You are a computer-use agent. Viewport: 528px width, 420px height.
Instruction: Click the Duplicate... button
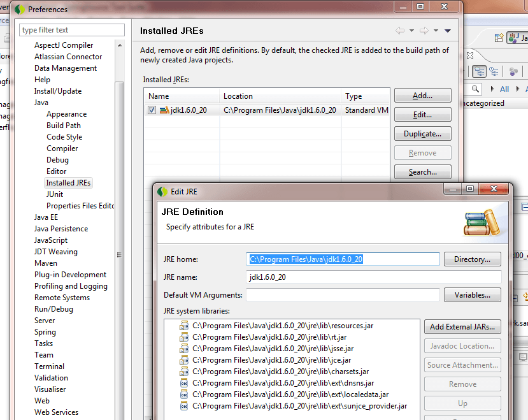click(x=422, y=134)
